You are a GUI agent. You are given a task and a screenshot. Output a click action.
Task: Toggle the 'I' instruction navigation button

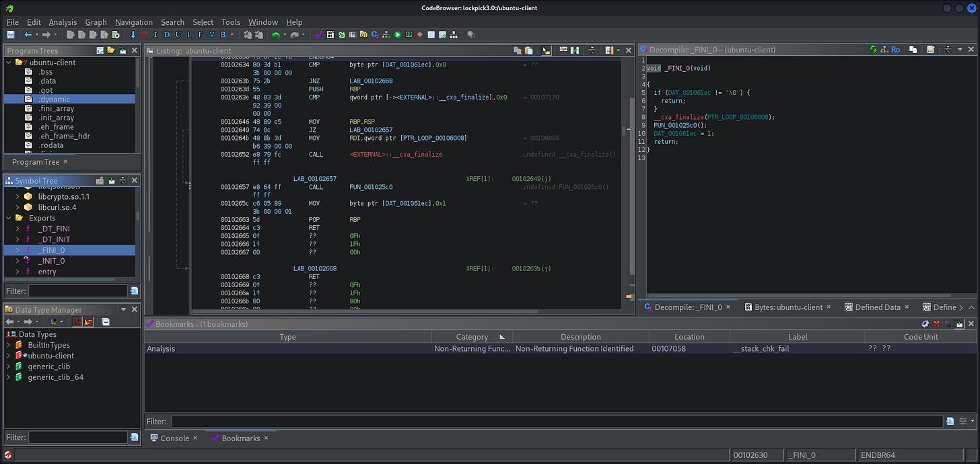pos(155,34)
